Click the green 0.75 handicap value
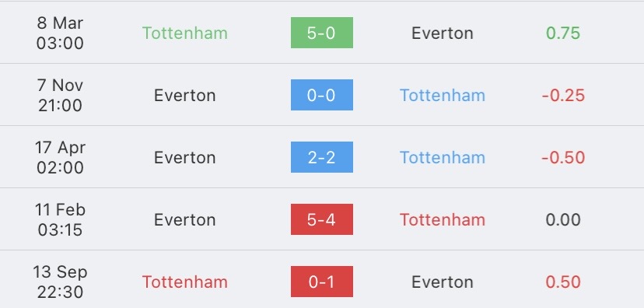This screenshot has width=644, height=308. click(x=563, y=33)
